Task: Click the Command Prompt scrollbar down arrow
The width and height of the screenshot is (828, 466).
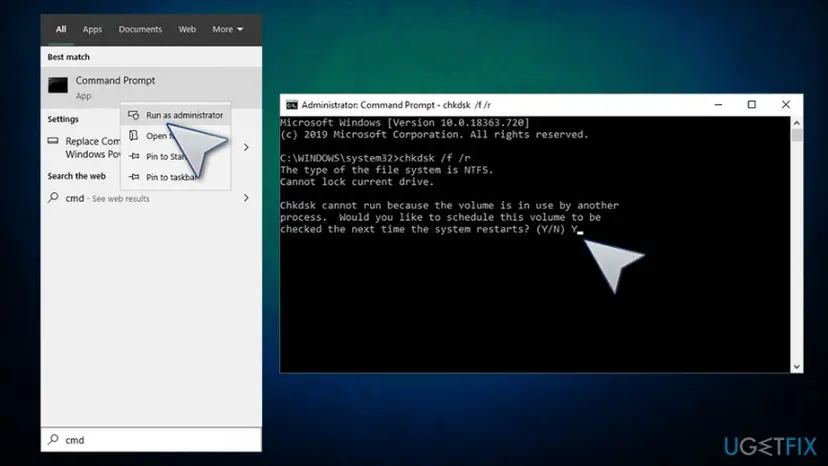Action: 797,367
